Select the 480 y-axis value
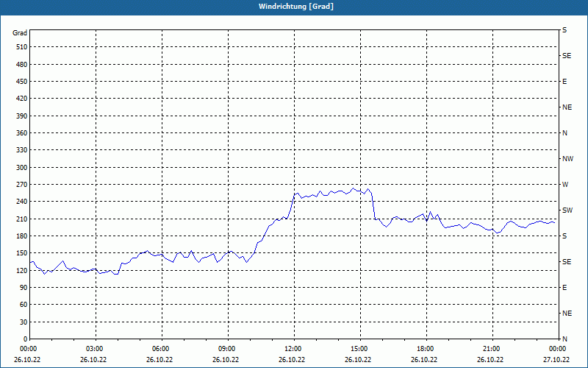588x368 pixels. [22, 65]
